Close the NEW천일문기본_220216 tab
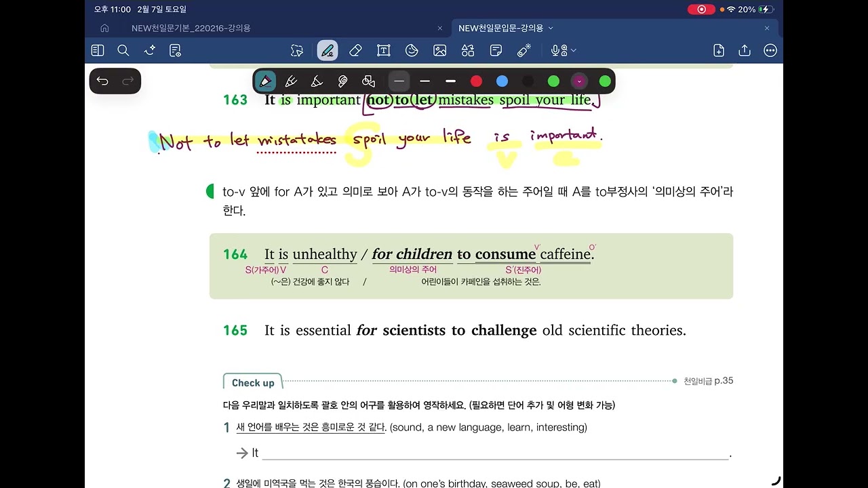868x488 pixels. pos(440,28)
